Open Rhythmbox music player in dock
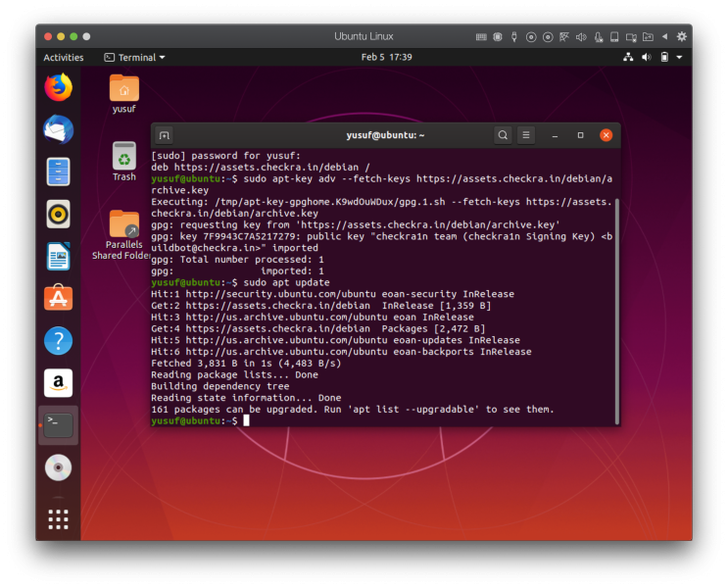 click(x=59, y=214)
